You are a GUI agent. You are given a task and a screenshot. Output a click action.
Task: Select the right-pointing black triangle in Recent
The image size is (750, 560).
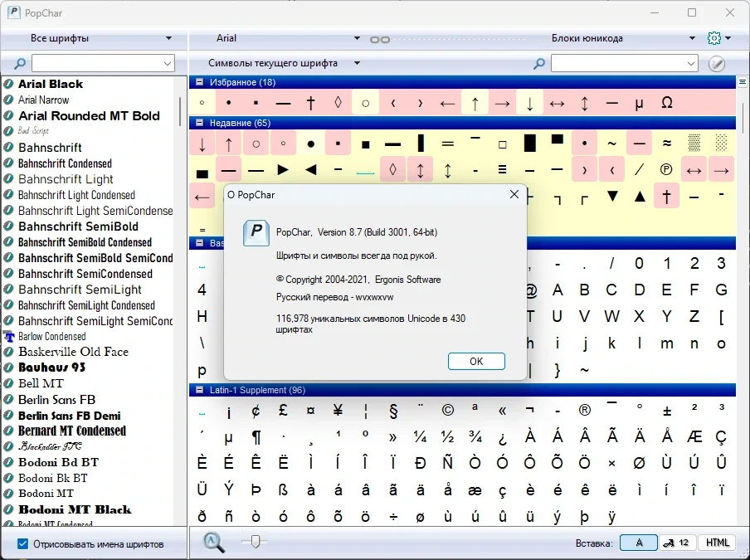coord(284,170)
